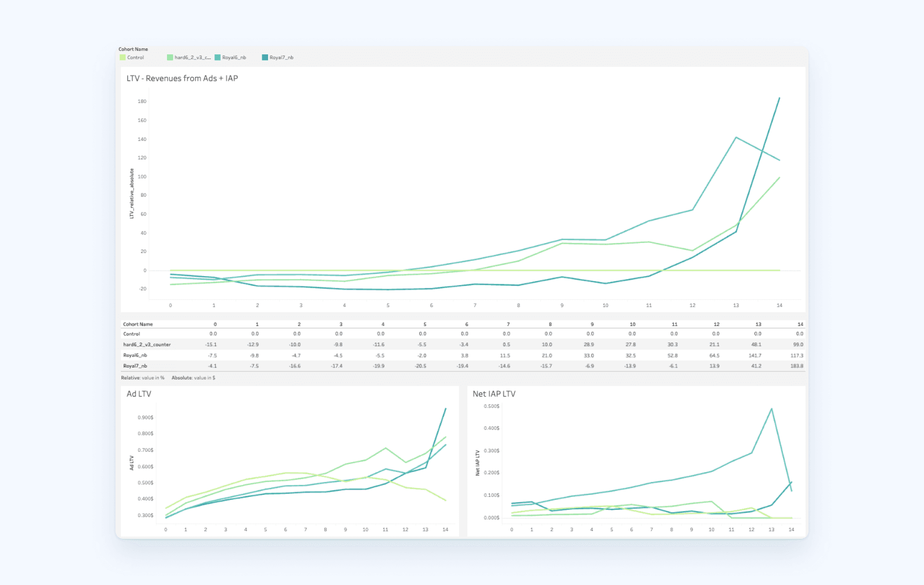
Task: Select the Royal6_nb row label in table
Action: click(x=135, y=356)
